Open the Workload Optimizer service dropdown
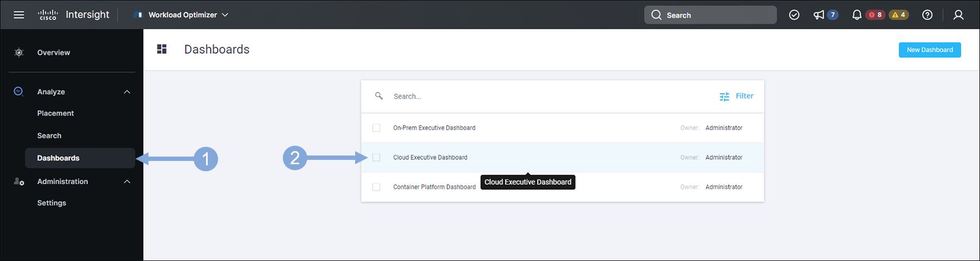The width and height of the screenshot is (980, 261). (x=182, y=15)
